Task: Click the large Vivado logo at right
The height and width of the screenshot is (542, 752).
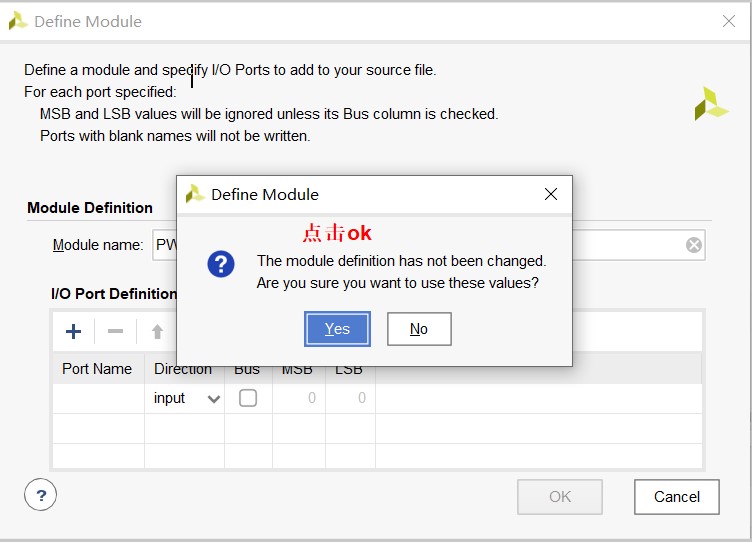Action: point(711,104)
